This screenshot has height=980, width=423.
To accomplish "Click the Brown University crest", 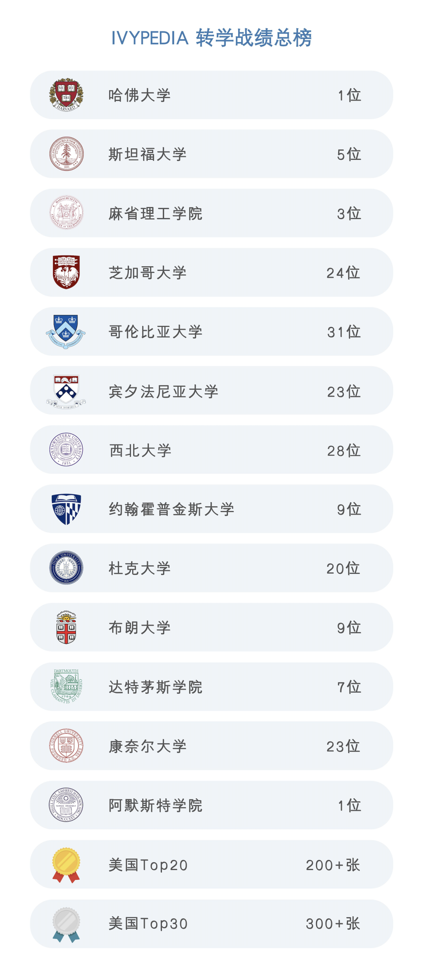I will (66, 627).
